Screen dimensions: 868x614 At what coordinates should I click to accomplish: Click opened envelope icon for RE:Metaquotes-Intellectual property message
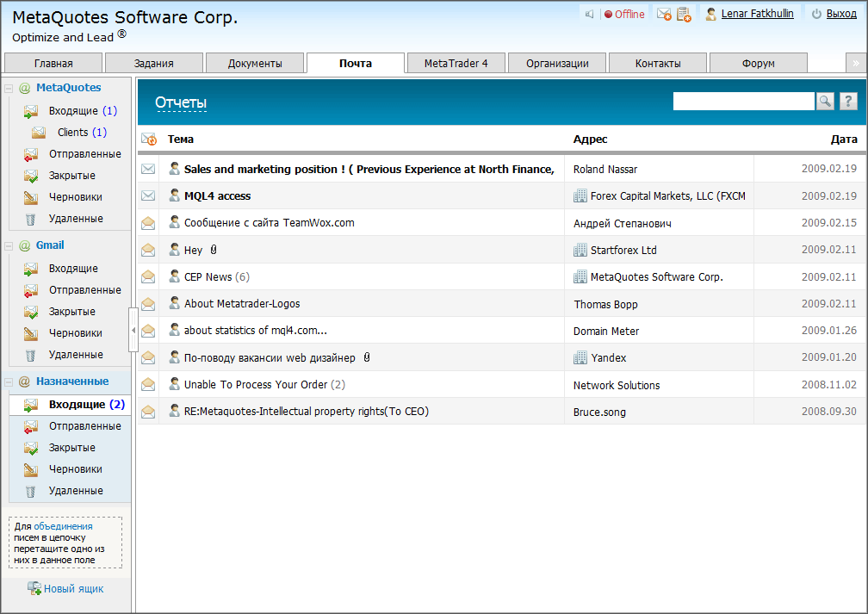(148, 412)
